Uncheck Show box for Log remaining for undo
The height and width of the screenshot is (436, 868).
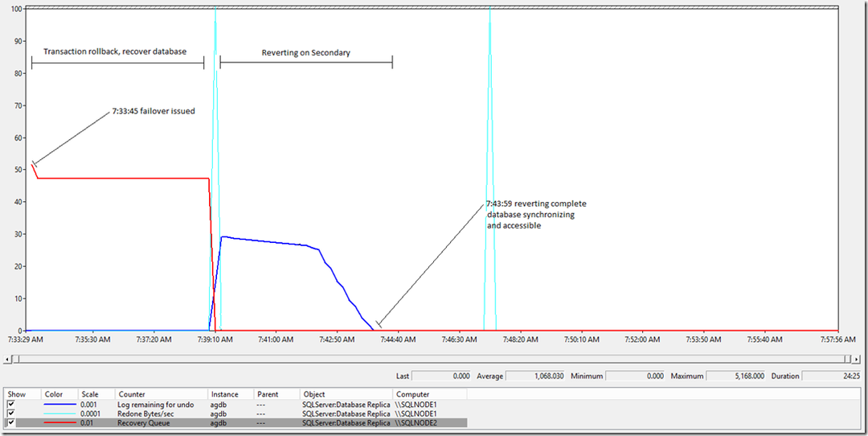[12, 405]
